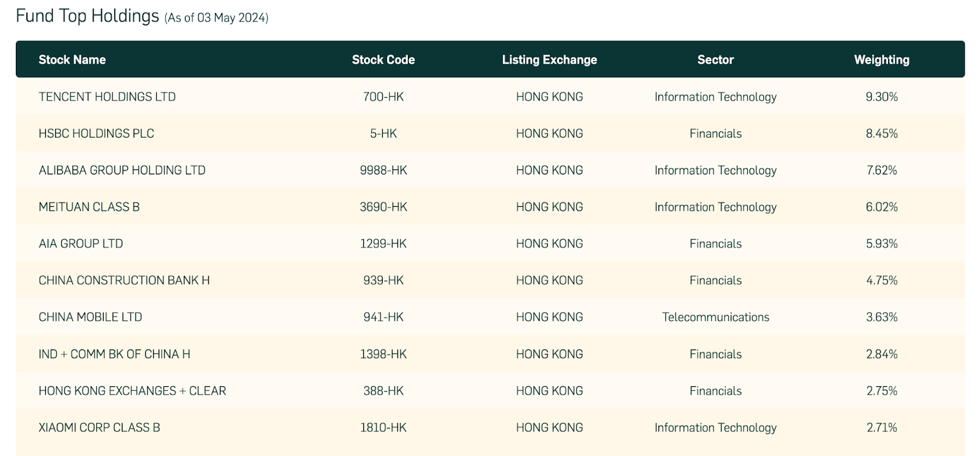Click the Stock Name column header
The image size is (980, 456).
(x=72, y=60)
